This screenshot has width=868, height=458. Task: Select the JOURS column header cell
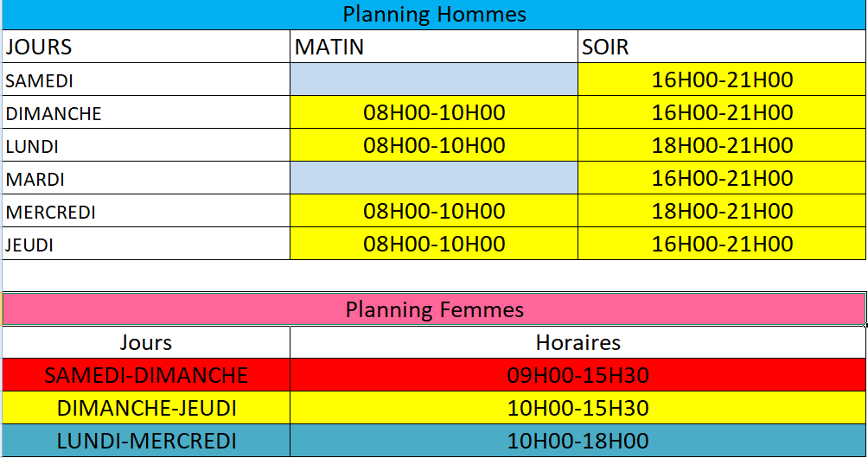pyautogui.click(x=145, y=47)
